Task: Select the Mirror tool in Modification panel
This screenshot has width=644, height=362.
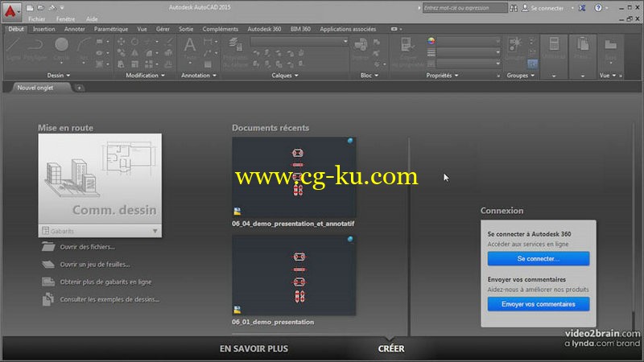Action: [x=134, y=53]
